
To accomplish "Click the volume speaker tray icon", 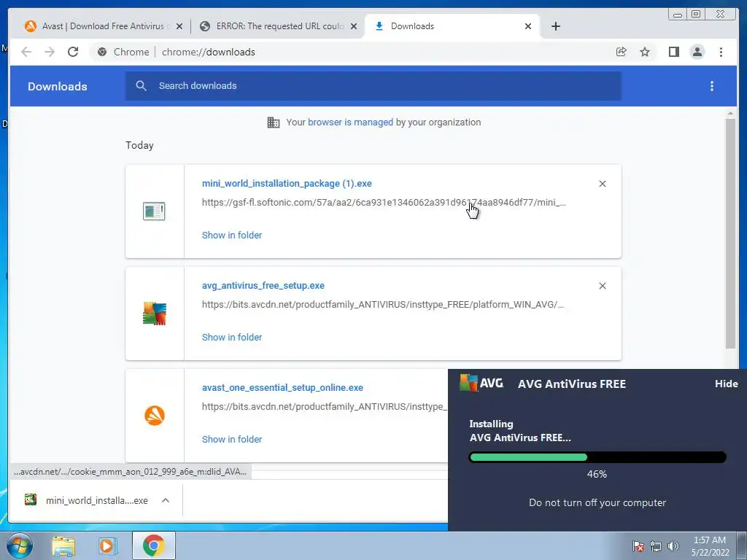I will click(x=673, y=546).
